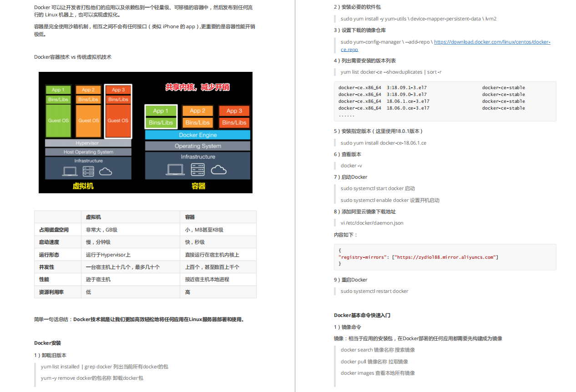This screenshot has width=576, height=392.
Task: Click the Docker Engine bar in the diagram
Action: [x=197, y=135]
